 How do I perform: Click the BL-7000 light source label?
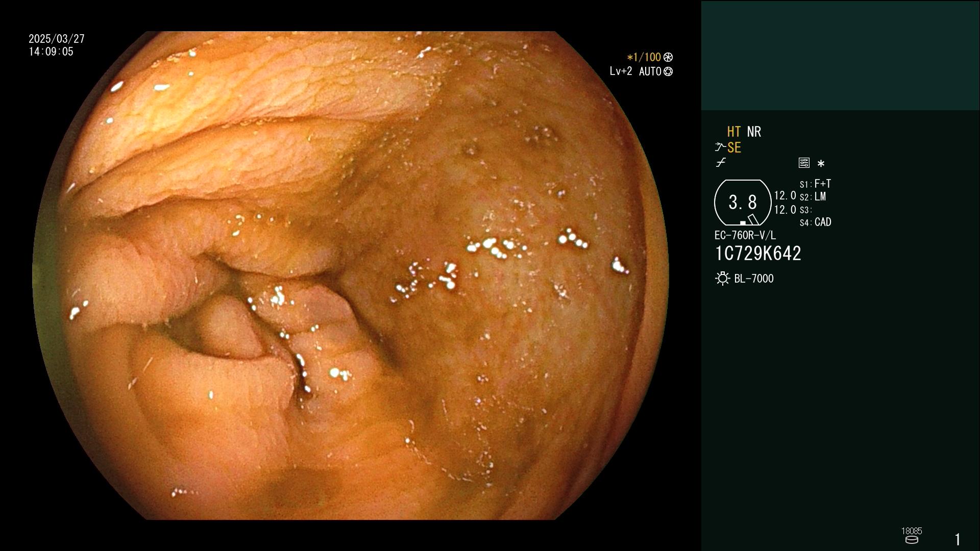tap(754, 279)
